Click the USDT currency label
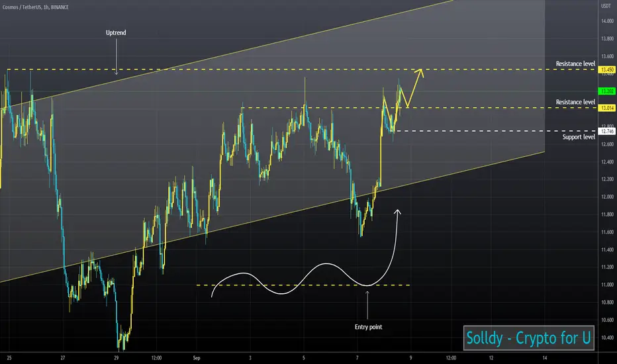 [x=606, y=6]
